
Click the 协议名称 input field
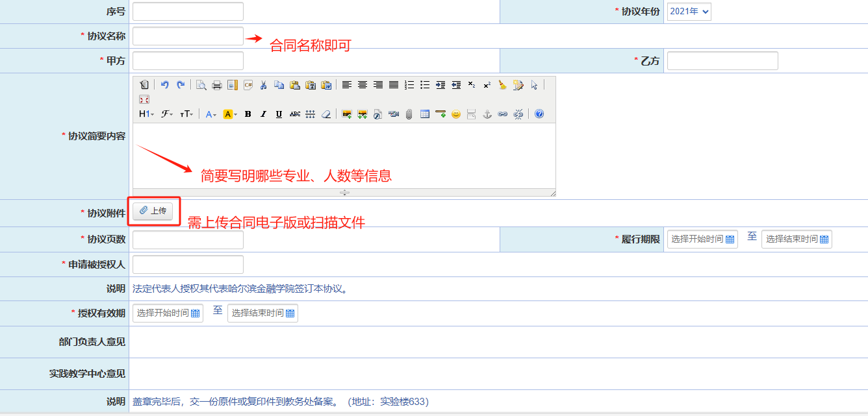tap(188, 36)
